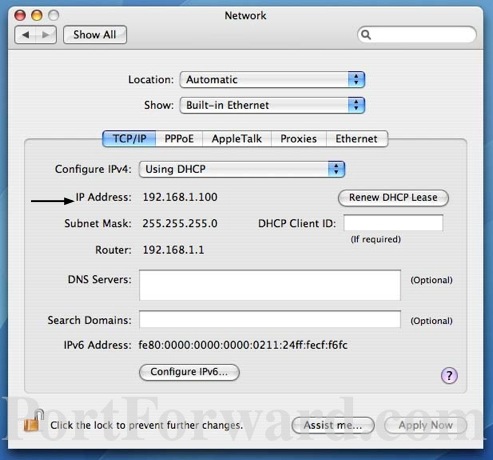Click Show All in the toolbar
493x460 pixels.
95,35
